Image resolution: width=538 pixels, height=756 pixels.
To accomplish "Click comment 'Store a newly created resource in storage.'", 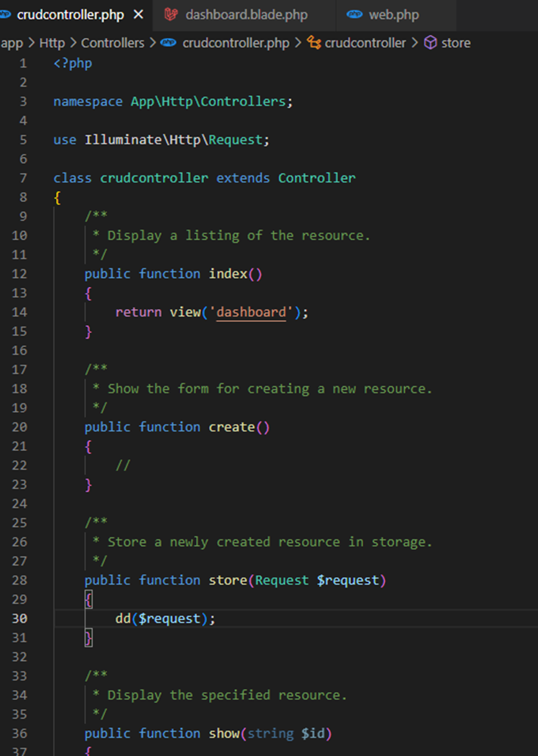I will click(270, 542).
